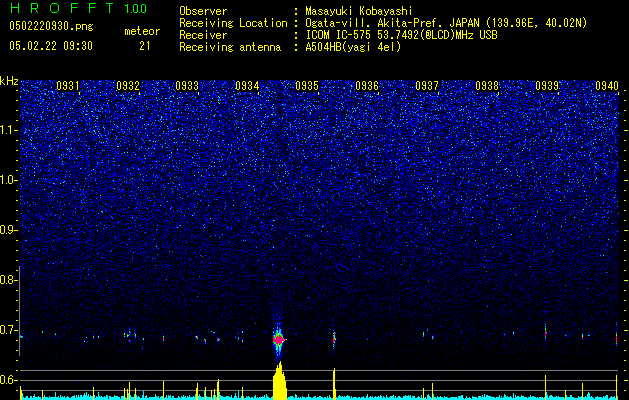Click the 0934 time marker
The width and height of the screenshot is (629, 400).
247,85
